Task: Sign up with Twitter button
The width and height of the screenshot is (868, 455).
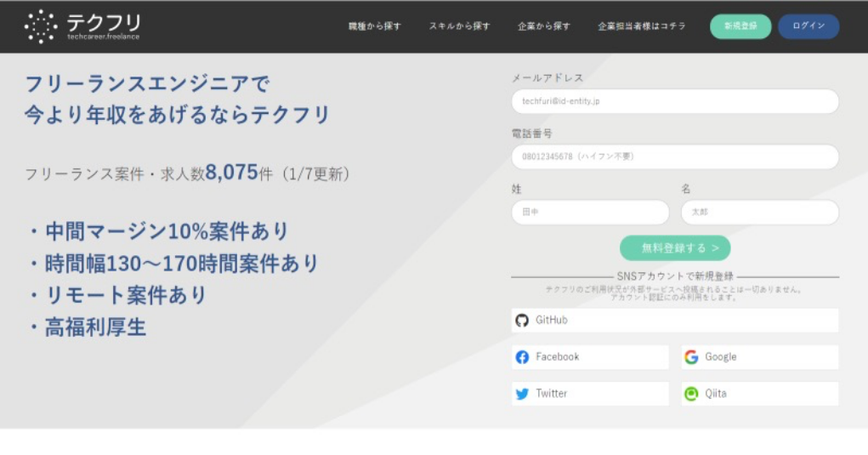Action: 590,394
